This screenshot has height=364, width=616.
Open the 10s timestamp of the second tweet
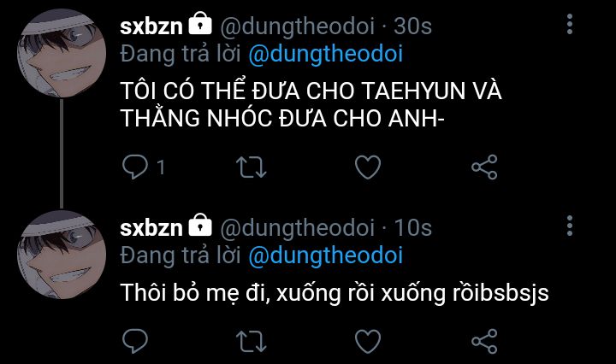pyautogui.click(x=413, y=228)
